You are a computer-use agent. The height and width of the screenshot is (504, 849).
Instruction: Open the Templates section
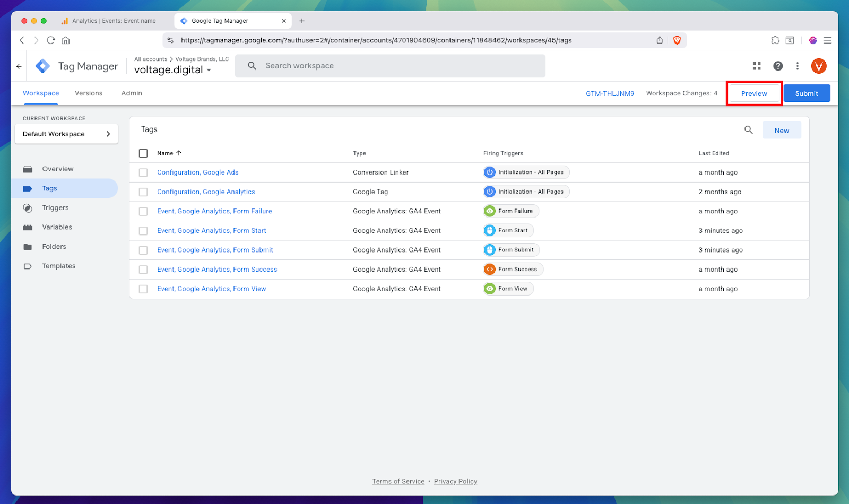tap(58, 266)
